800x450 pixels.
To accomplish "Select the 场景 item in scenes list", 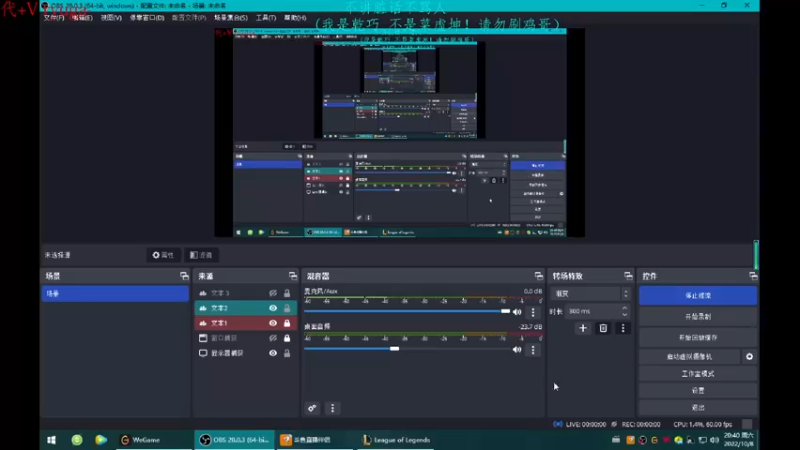I will pos(115,293).
